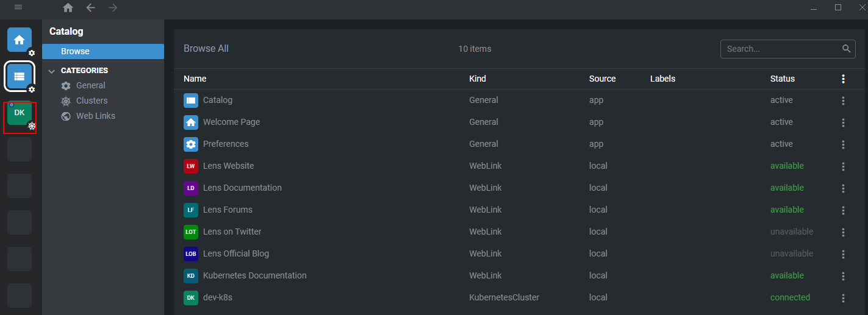Open the DK cluster in the hotbar
The width and height of the screenshot is (868, 315).
tap(20, 113)
